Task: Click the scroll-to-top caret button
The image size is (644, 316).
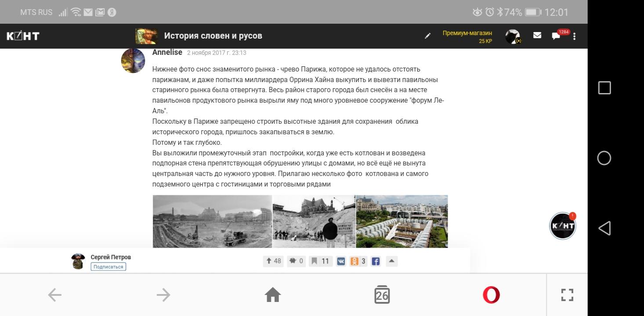Action: coord(392,261)
